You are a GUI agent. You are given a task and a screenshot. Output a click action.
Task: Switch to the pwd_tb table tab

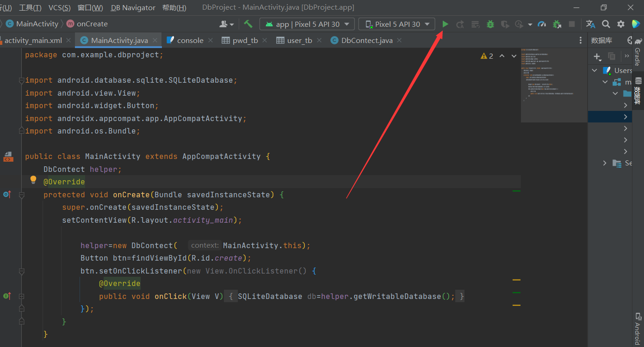pos(245,41)
